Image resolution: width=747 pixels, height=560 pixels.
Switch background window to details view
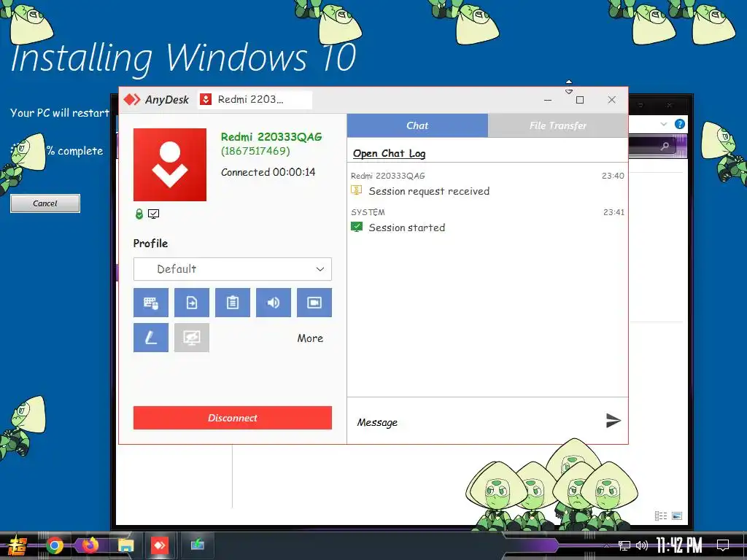click(661, 516)
